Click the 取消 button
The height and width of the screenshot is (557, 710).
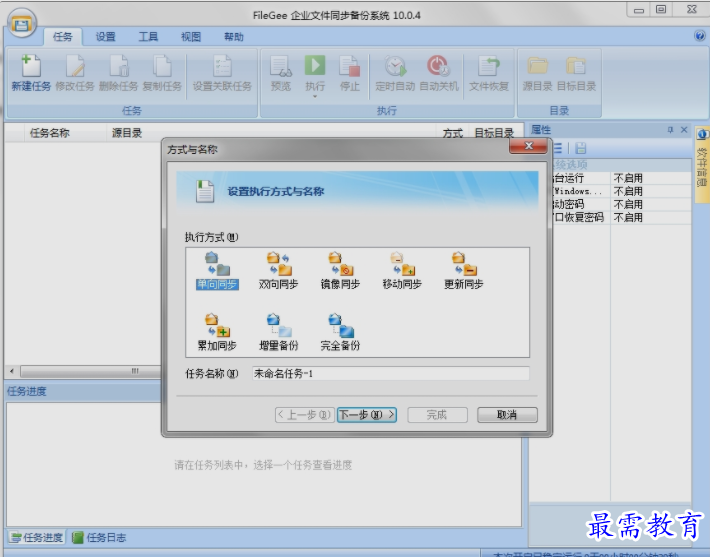507,415
